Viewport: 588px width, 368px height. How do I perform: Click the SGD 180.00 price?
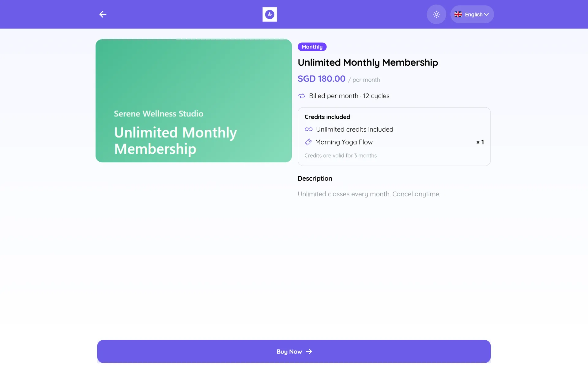[322, 79]
